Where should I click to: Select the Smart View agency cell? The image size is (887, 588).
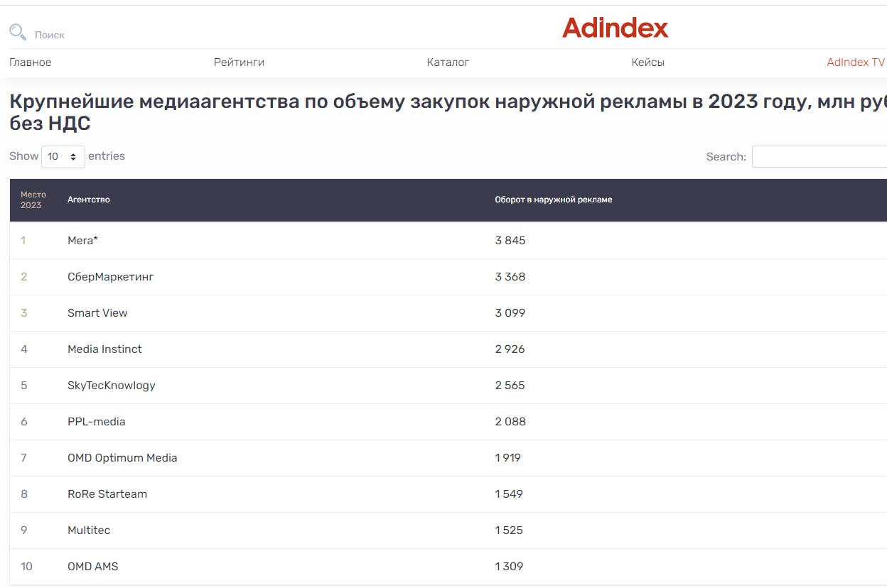click(x=97, y=313)
